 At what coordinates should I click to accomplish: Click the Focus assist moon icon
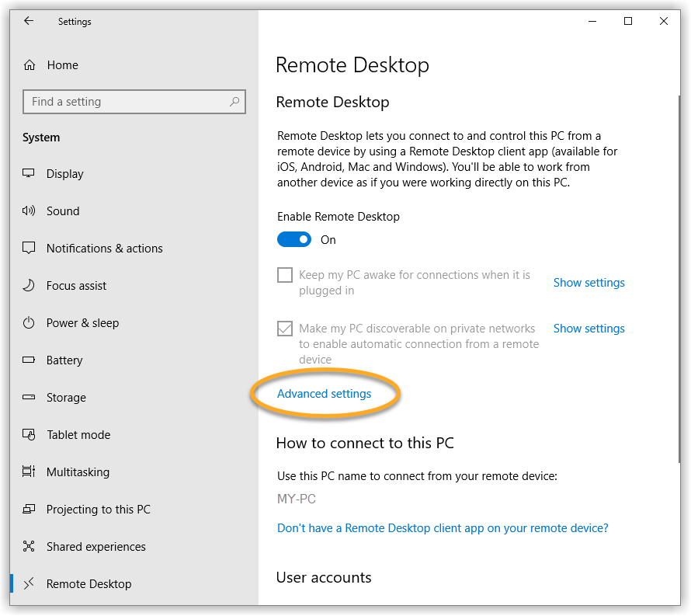click(x=30, y=286)
